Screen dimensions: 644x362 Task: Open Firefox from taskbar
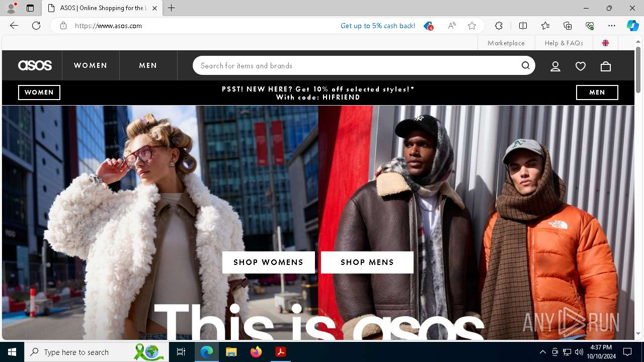pos(256,352)
